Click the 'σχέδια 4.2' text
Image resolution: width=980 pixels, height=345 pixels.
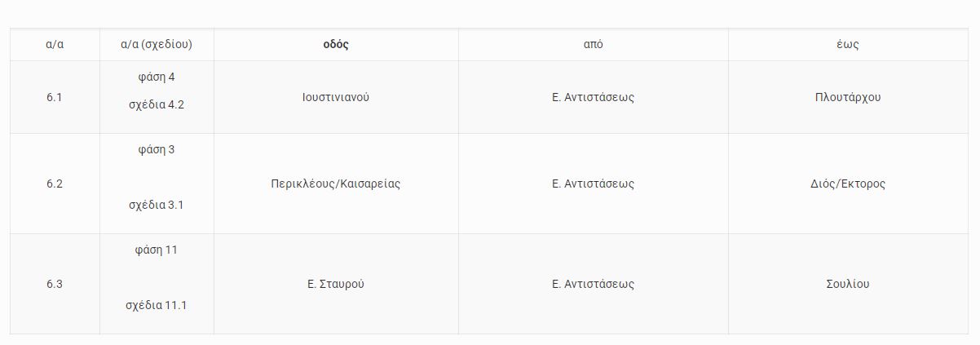(157, 105)
